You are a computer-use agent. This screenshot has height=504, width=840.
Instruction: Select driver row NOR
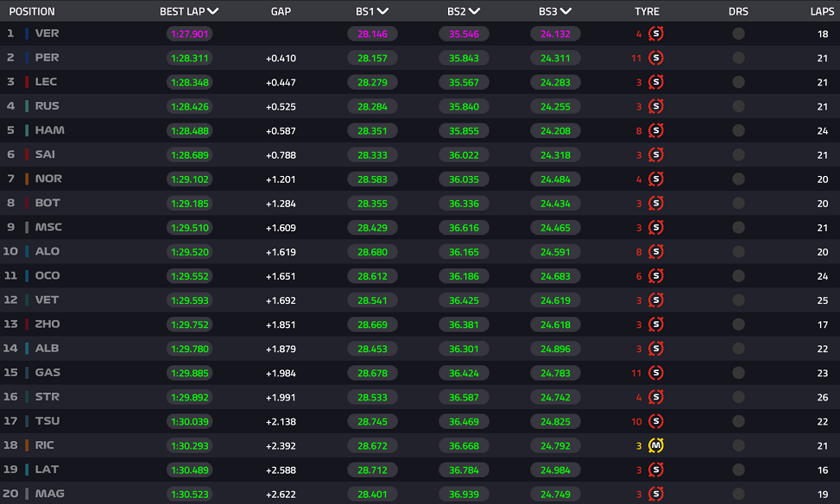click(420, 179)
